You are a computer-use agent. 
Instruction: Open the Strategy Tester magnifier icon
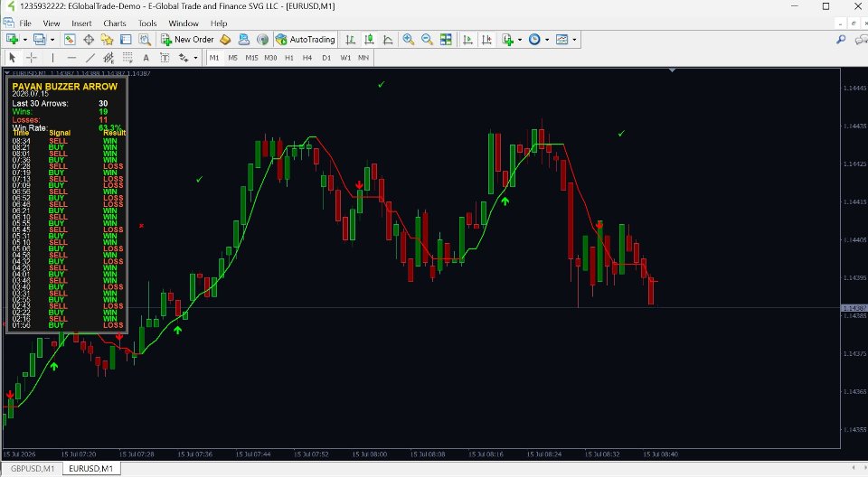click(x=145, y=39)
